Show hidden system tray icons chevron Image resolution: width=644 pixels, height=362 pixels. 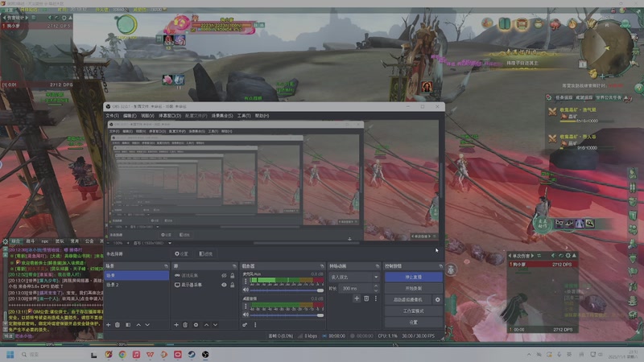click(x=529, y=354)
